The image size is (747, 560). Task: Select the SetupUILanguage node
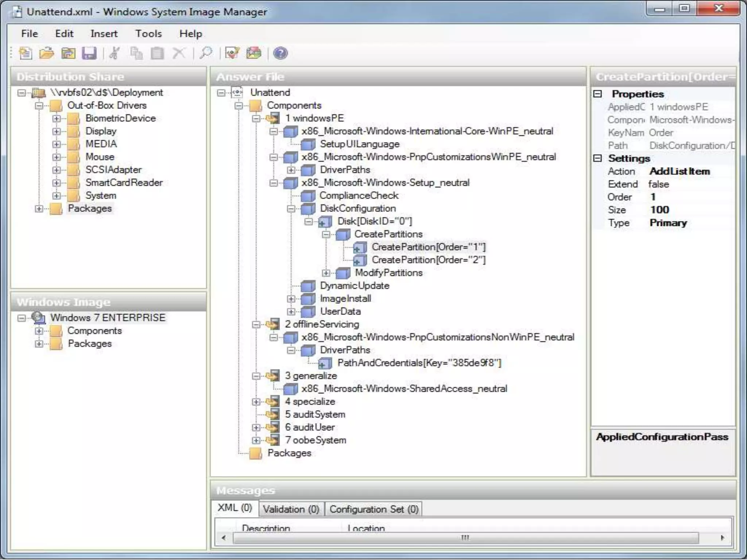[x=360, y=144]
